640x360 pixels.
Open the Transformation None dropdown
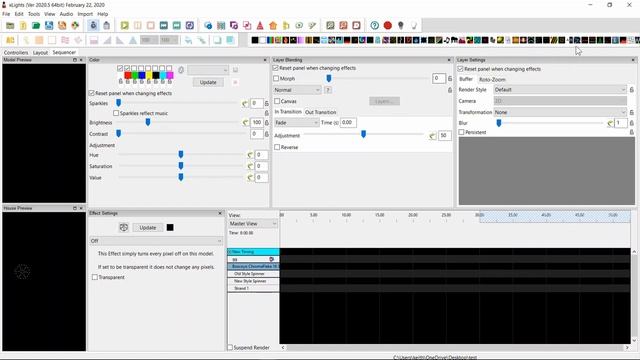[560, 112]
